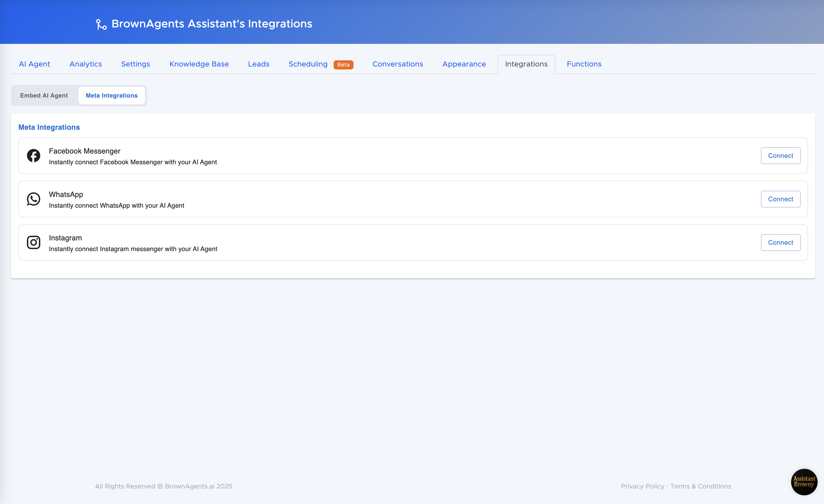Go to the Analytics tab
The width and height of the screenshot is (824, 504).
point(86,64)
